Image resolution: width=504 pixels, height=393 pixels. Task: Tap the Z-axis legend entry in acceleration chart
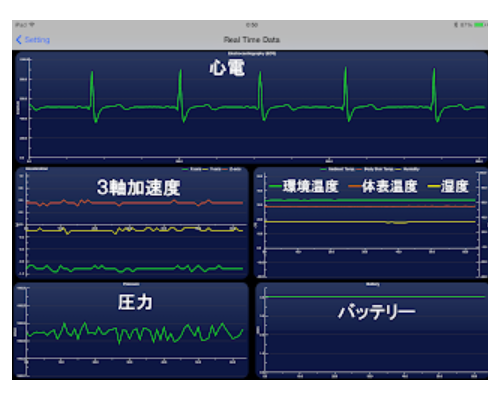(x=231, y=169)
